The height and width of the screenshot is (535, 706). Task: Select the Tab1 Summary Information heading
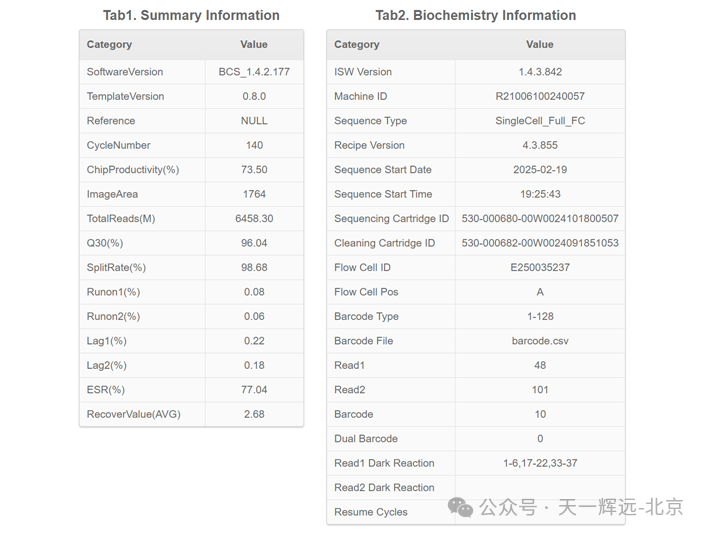click(191, 15)
